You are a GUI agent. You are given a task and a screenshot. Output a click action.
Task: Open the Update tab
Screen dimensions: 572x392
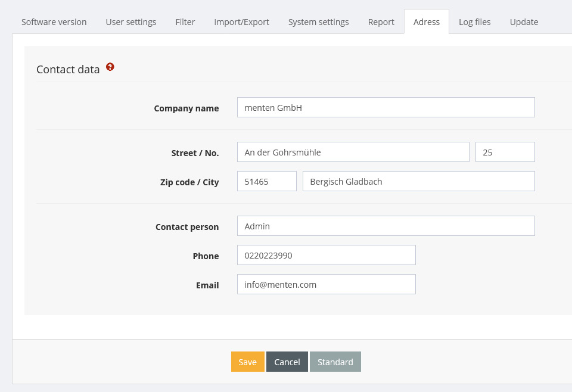524,22
